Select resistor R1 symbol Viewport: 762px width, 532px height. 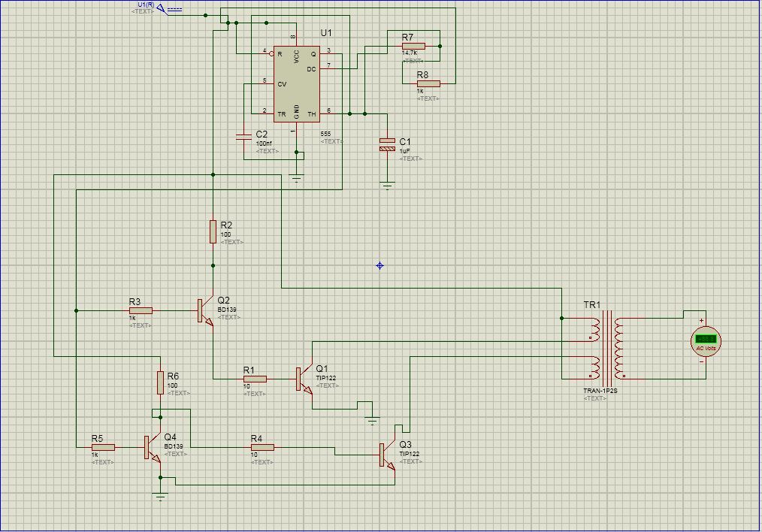click(x=255, y=379)
